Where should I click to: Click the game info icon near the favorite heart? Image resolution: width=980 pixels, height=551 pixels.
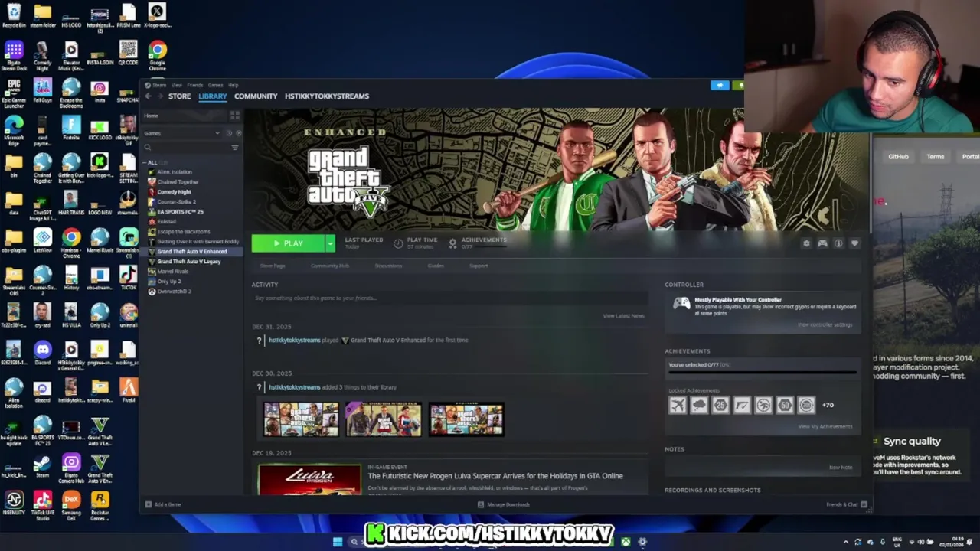point(838,243)
